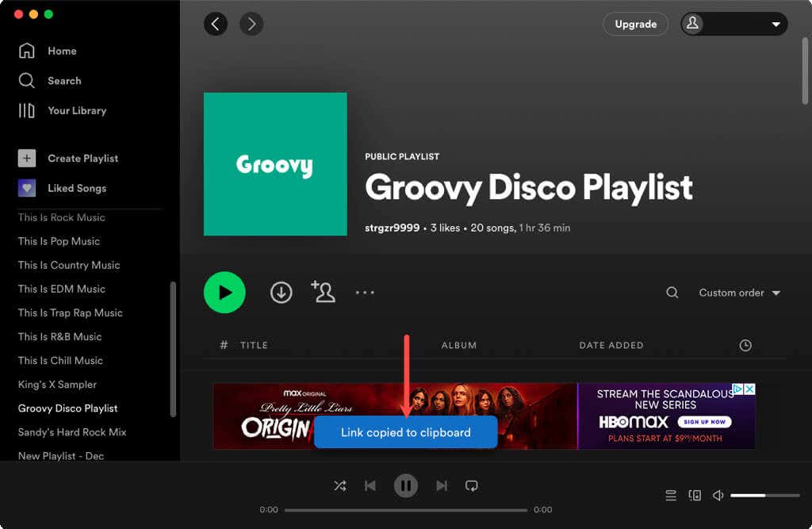The height and width of the screenshot is (529, 812).
Task: Open the connect to a device icon
Action: (x=695, y=496)
